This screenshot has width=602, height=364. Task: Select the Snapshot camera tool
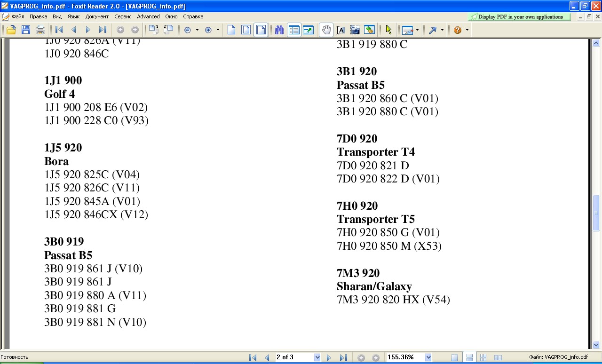pos(355,30)
